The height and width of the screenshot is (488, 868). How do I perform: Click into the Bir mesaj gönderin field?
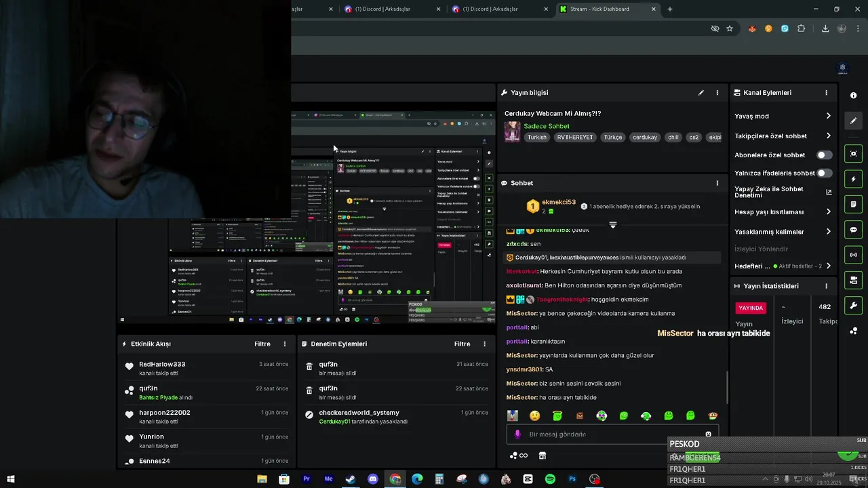pos(612,434)
